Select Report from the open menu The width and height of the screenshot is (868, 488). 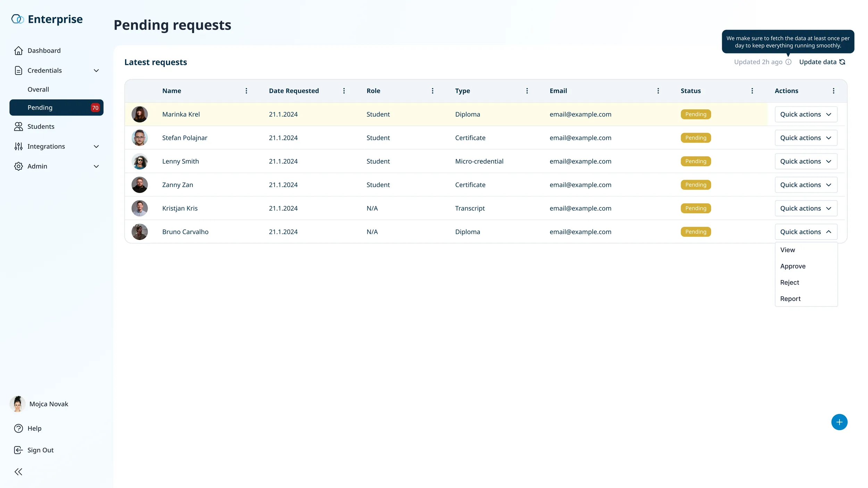806,299
